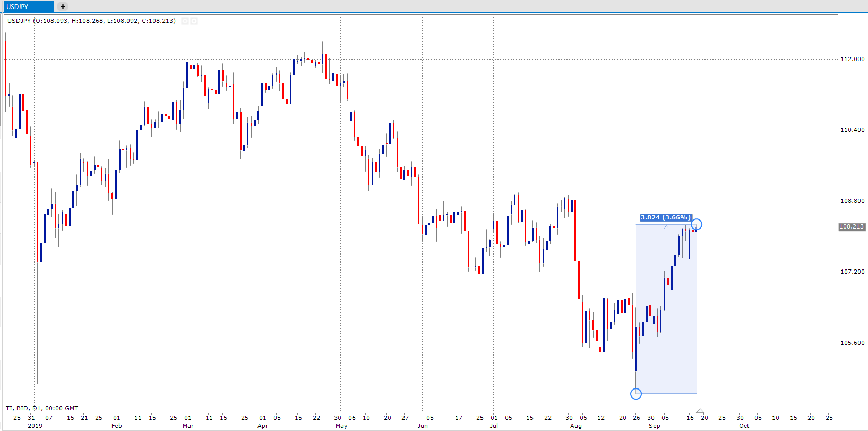This screenshot has width=868, height=431.
Task: Click the TI, BID, D1 info label
Action: [42, 408]
